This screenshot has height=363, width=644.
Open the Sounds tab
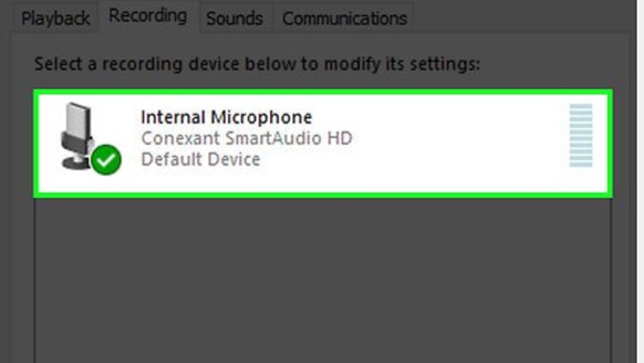click(234, 18)
